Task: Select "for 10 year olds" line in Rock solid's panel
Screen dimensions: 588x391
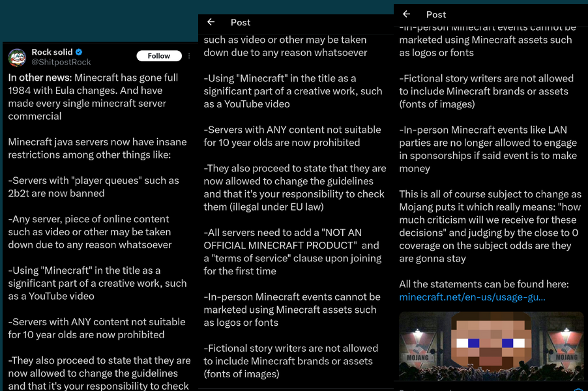Action: (x=86, y=335)
